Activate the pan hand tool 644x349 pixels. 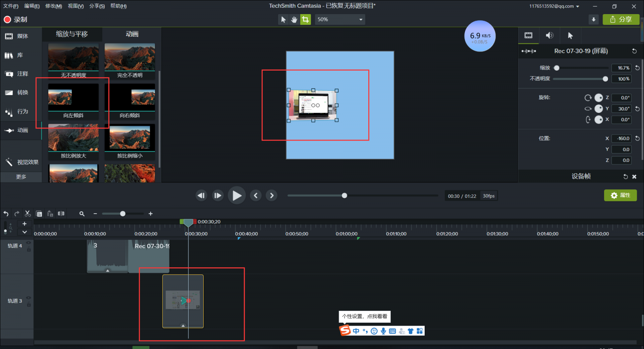coord(294,19)
